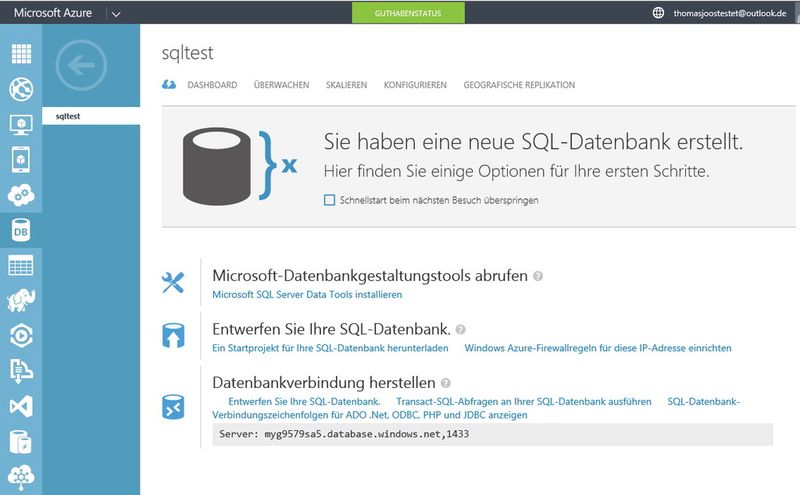
Task: Click the green GUTHABENSTATUS button
Action: pyautogui.click(x=408, y=13)
